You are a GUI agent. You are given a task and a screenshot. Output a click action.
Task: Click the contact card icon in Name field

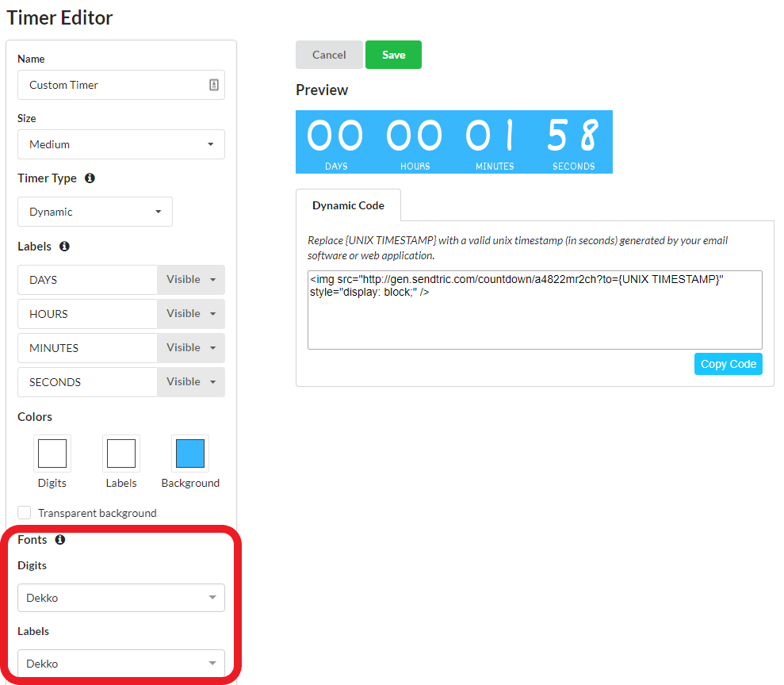(214, 85)
